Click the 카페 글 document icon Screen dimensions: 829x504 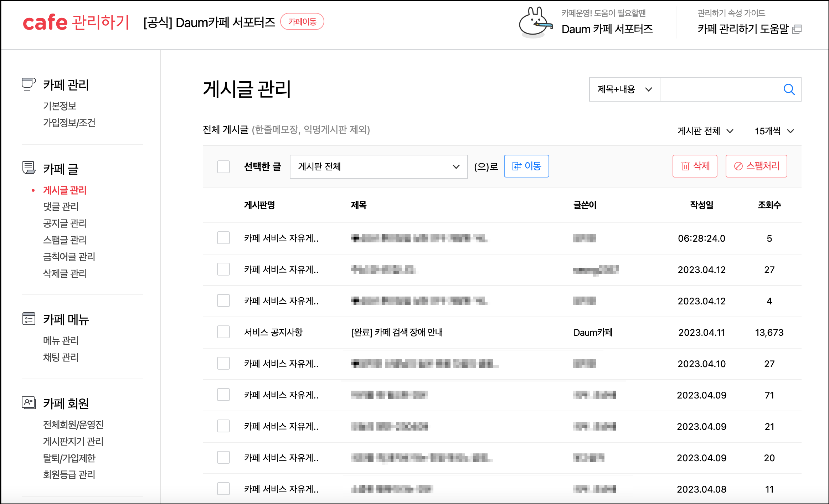point(29,168)
